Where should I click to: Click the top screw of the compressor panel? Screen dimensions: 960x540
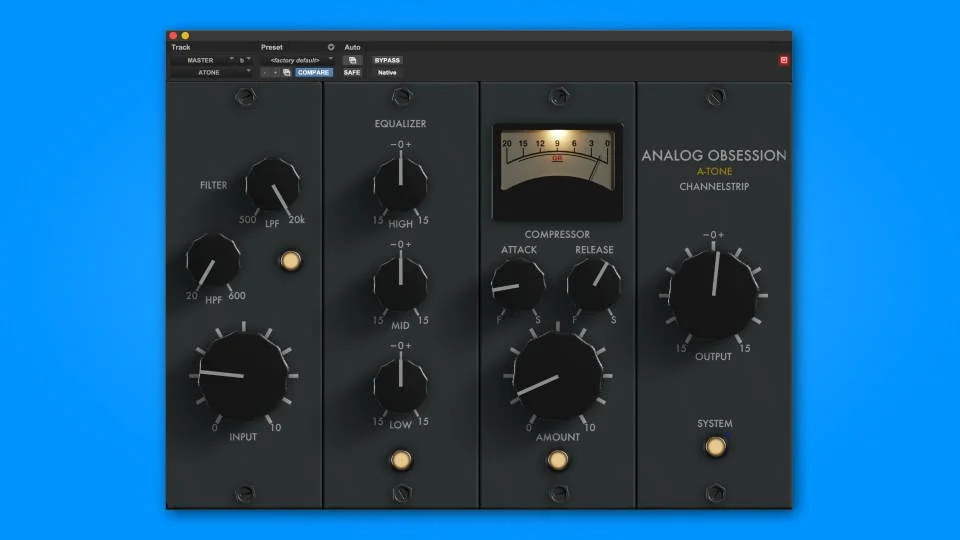click(x=558, y=97)
